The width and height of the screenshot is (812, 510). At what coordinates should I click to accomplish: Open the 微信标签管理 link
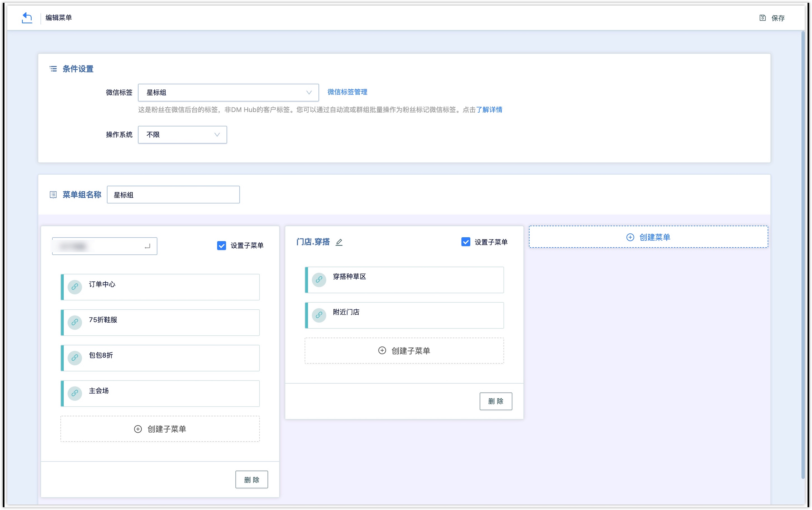[x=347, y=92]
